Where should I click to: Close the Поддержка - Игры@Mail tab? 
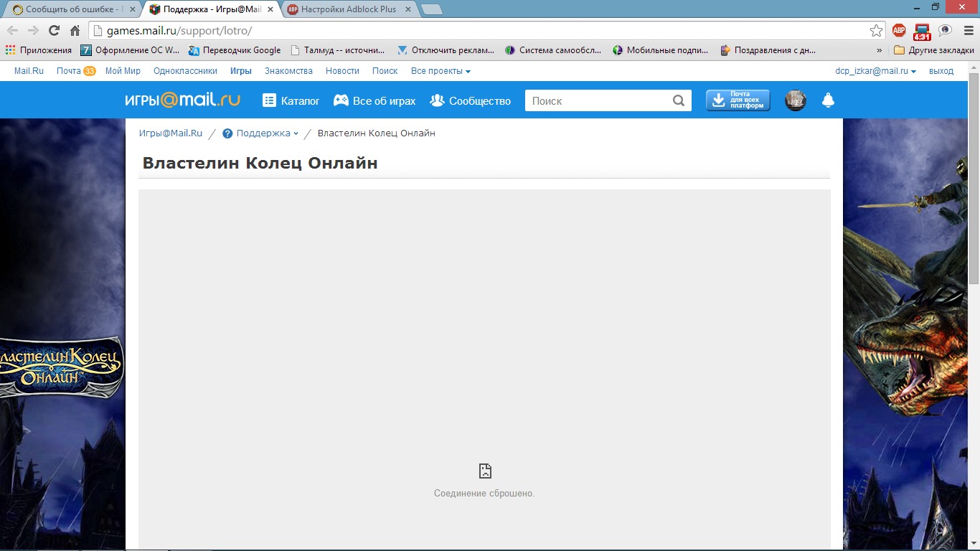tap(270, 10)
